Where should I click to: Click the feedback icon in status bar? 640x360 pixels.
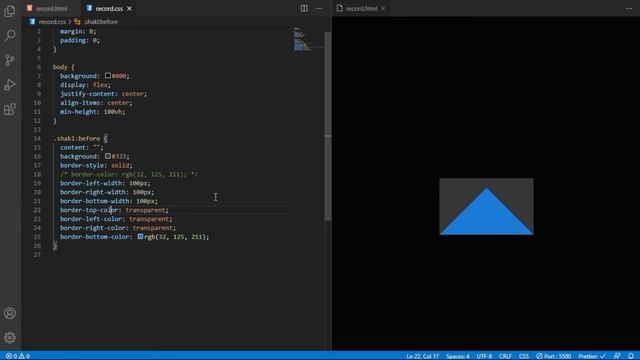(x=617, y=356)
